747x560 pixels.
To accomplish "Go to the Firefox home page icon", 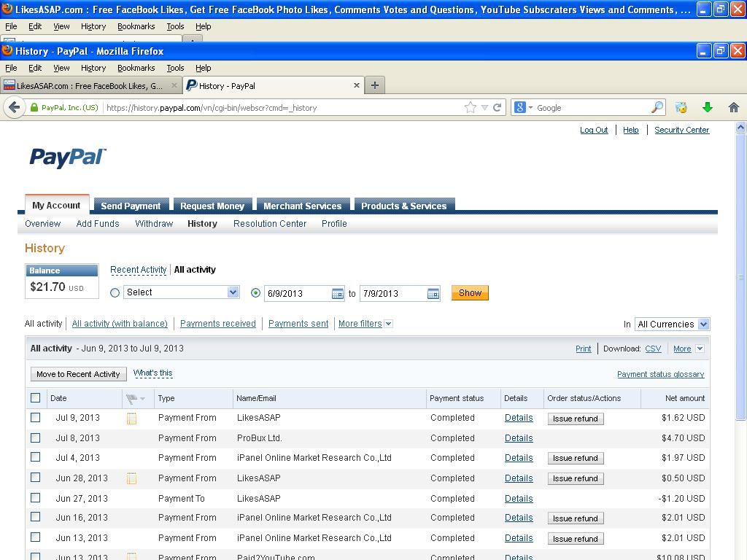I will tap(734, 108).
